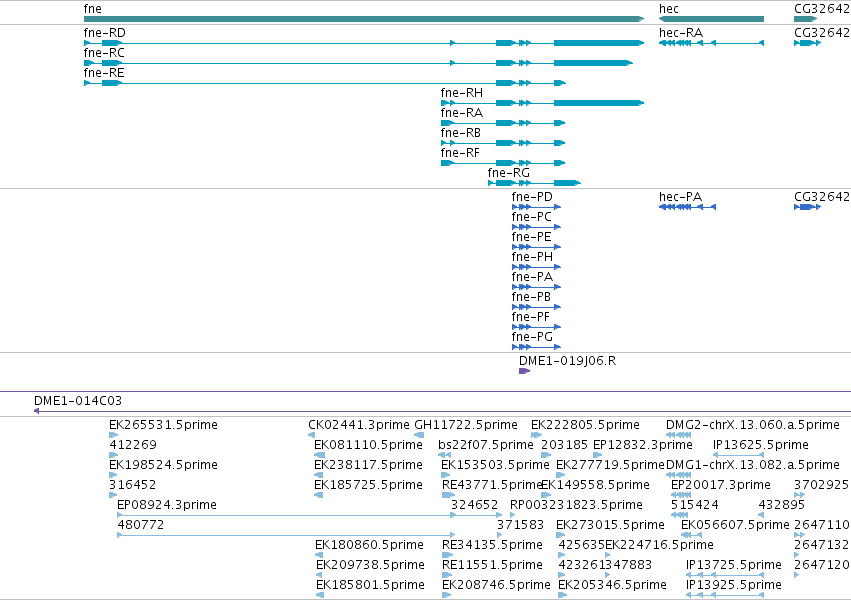The width and height of the screenshot is (851, 600).
Task: Click the 324652 feature label
Action: 474,505
